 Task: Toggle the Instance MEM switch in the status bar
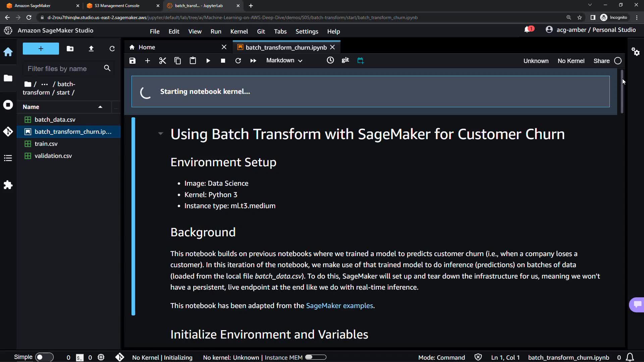click(x=316, y=357)
